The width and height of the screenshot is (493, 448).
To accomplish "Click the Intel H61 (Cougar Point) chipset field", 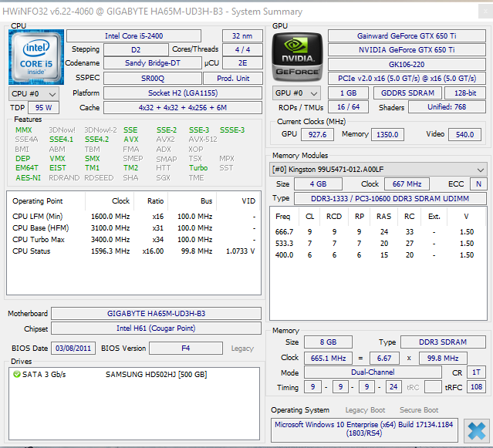I will (x=157, y=328).
